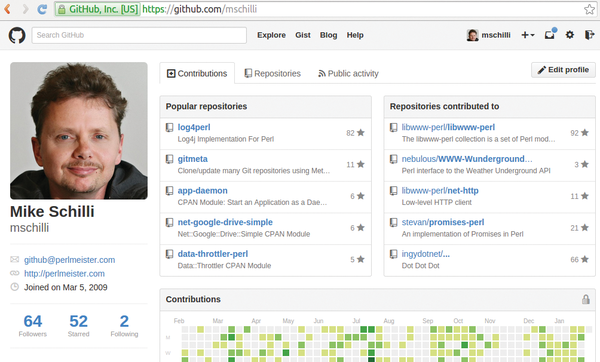Open the Public activity tab
This screenshot has width=600, height=362.
click(x=348, y=73)
